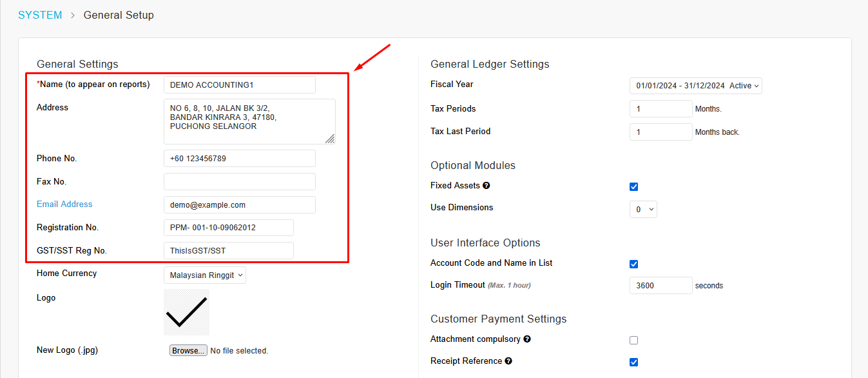Click the Email Address link label
This screenshot has height=378, width=868.
click(x=64, y=204)
